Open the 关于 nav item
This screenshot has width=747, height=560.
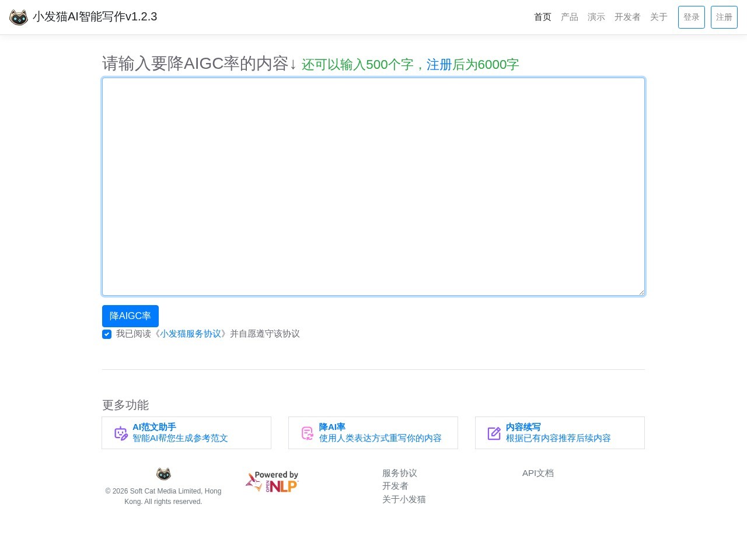[659, 17]
